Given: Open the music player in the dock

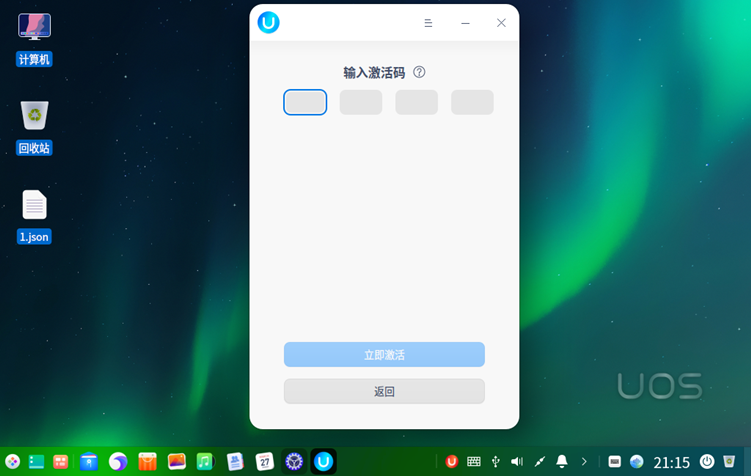Looking at the screenshot, I should tap(205, 461).
